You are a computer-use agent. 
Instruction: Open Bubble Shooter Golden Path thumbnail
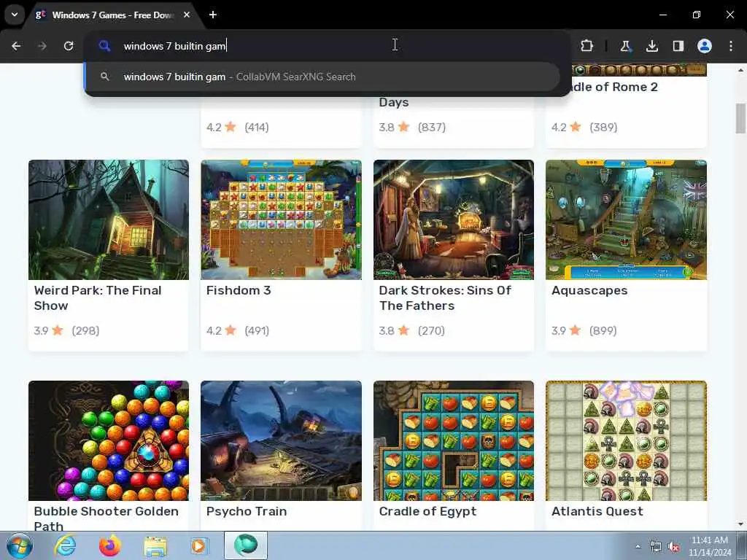109,440
